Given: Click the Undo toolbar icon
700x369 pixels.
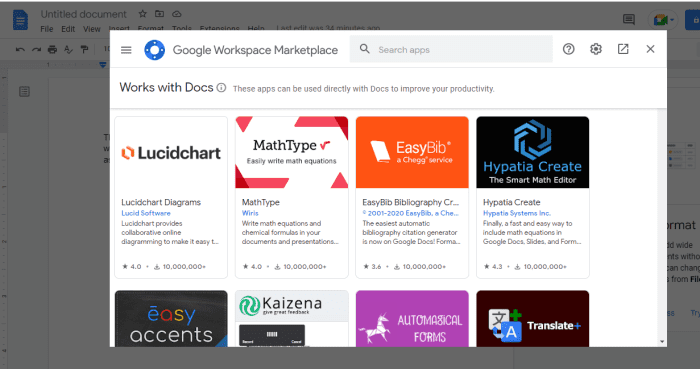Looking at the screenshot, I should 20,50.
